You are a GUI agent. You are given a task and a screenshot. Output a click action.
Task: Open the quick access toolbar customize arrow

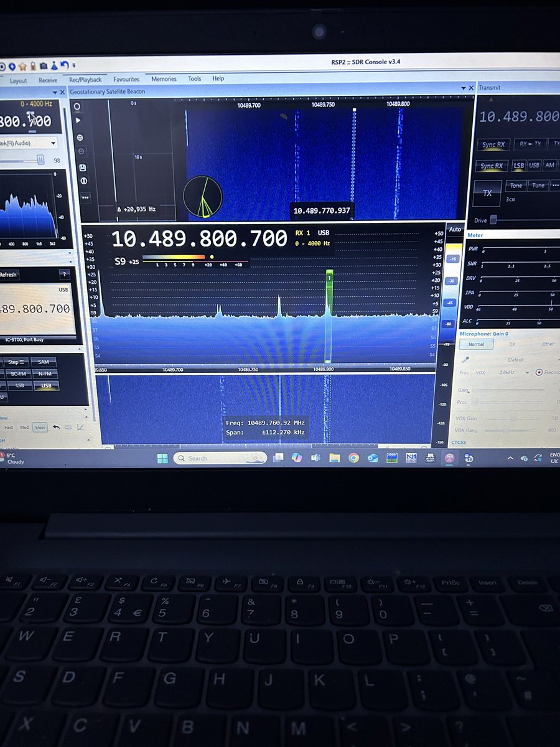coord(74,65)
